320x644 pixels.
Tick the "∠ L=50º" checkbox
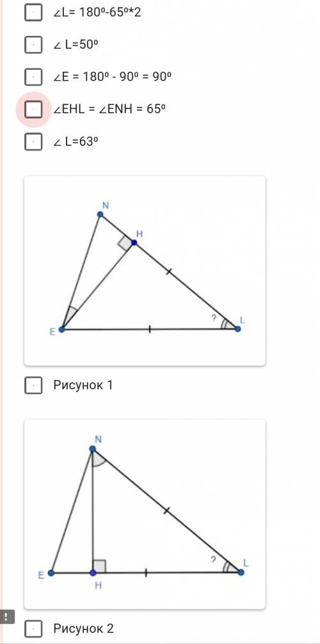[x=33, y=44]
